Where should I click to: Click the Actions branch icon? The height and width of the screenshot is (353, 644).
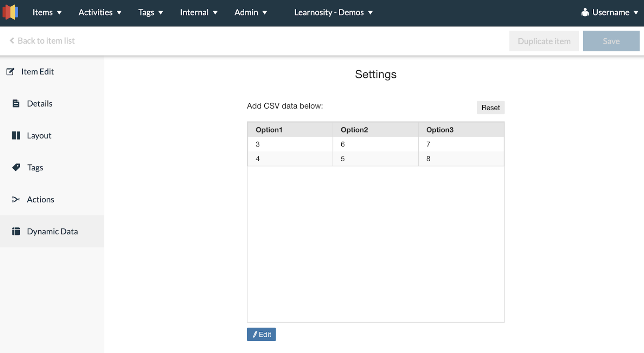click(16, 199)
